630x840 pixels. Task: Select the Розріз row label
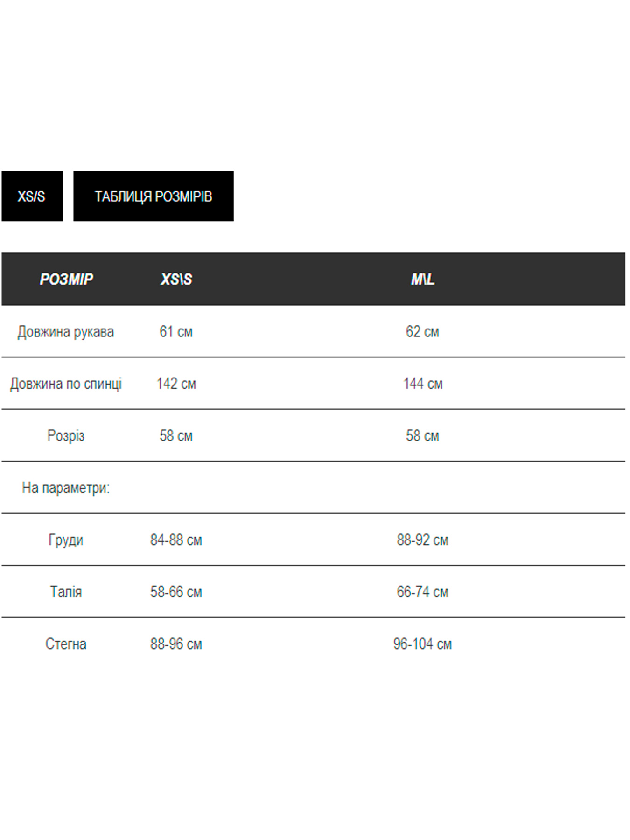(x=66, y=436)
